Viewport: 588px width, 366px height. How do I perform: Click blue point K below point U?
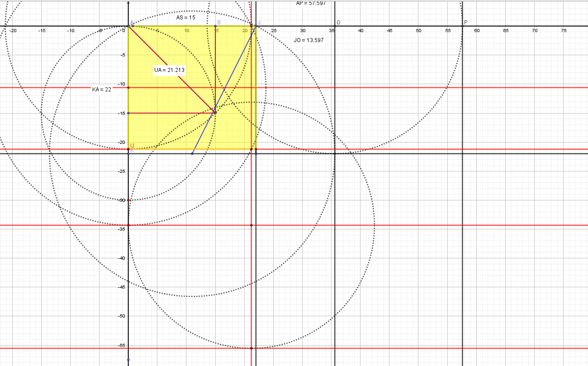[x=128, y=153]
